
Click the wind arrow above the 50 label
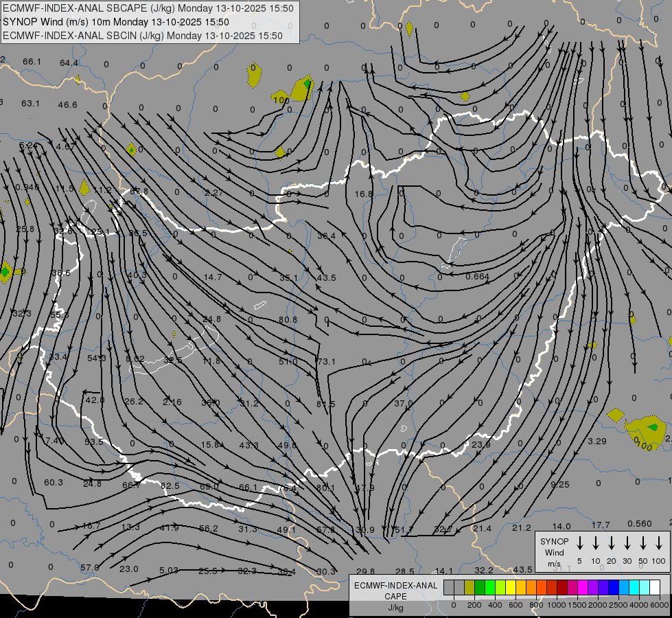(x=643, y=543)
